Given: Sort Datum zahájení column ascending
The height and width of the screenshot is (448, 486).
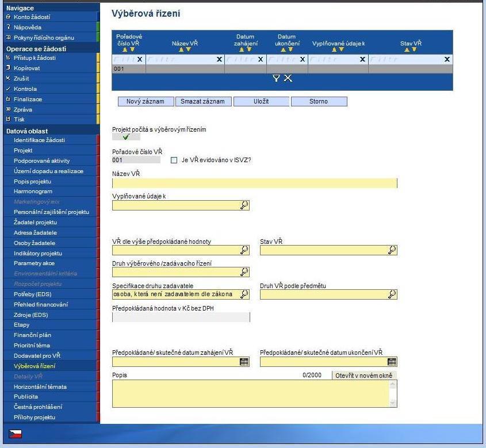Looking at the screenshot, I should 242,49.
